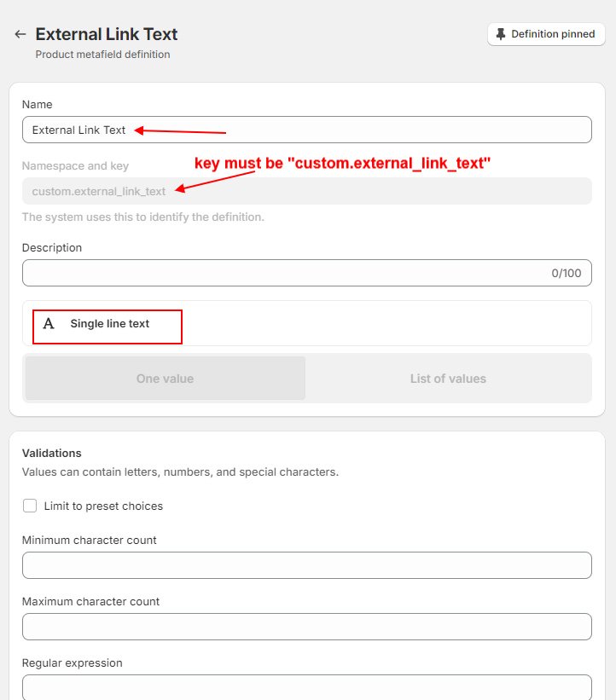Click the system identifier help text
Image resolution: width=616 pixels, height=700 pixels.
coord(142,217)
